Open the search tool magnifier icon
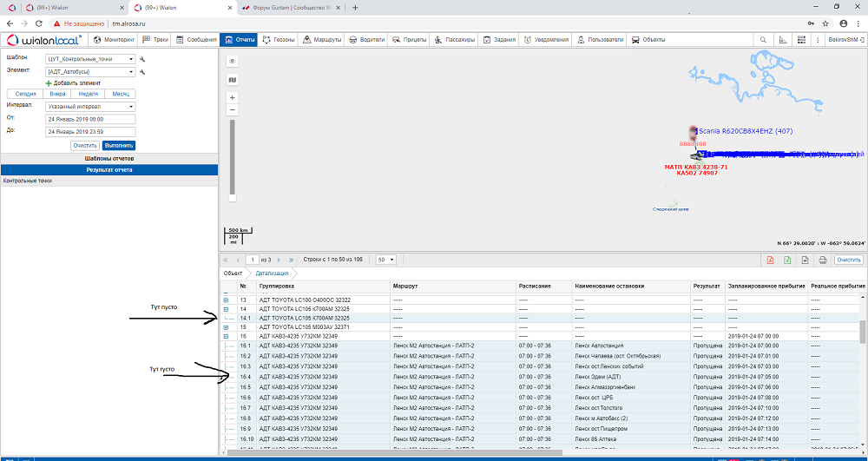This screenshot has height=461, width=868. (763, 40)
